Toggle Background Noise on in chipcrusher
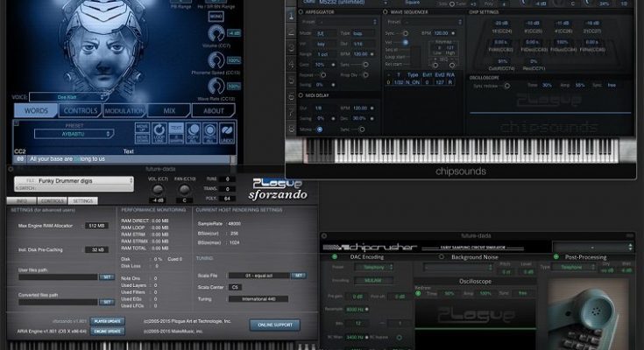 point(441,257)
